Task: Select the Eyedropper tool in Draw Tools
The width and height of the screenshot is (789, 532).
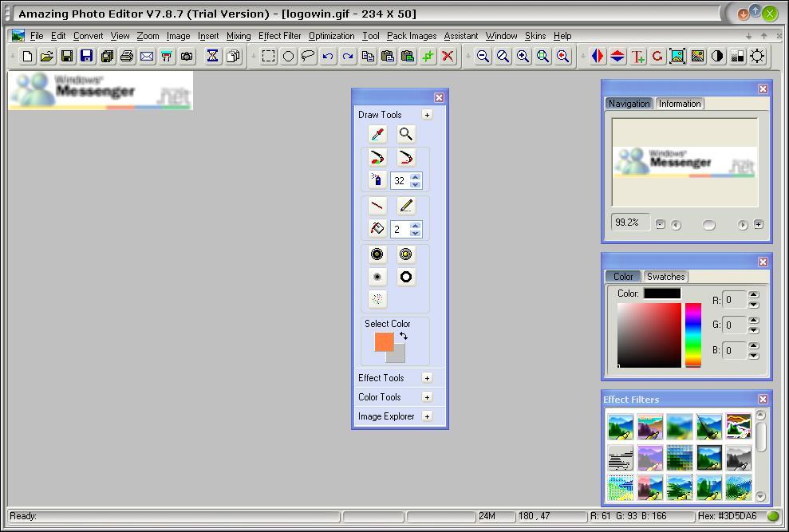Action: click(x=377, y=132)
